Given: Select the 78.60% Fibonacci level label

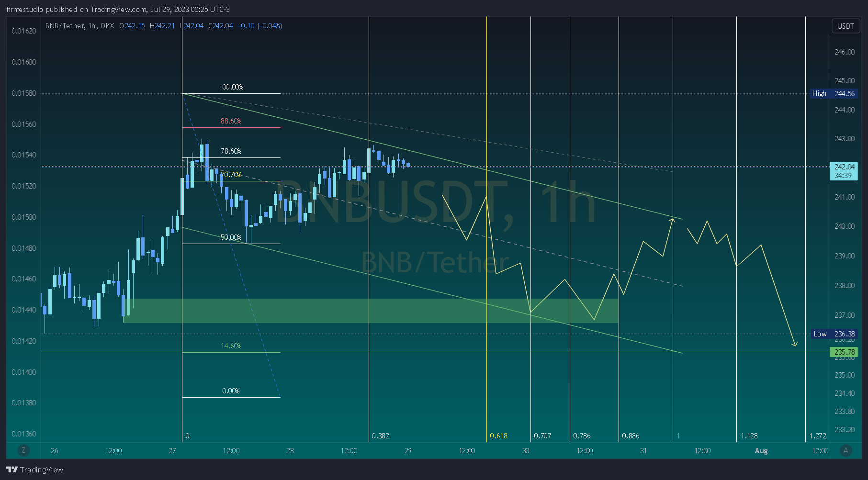Looking at the screenshot, I should [231, 151].
